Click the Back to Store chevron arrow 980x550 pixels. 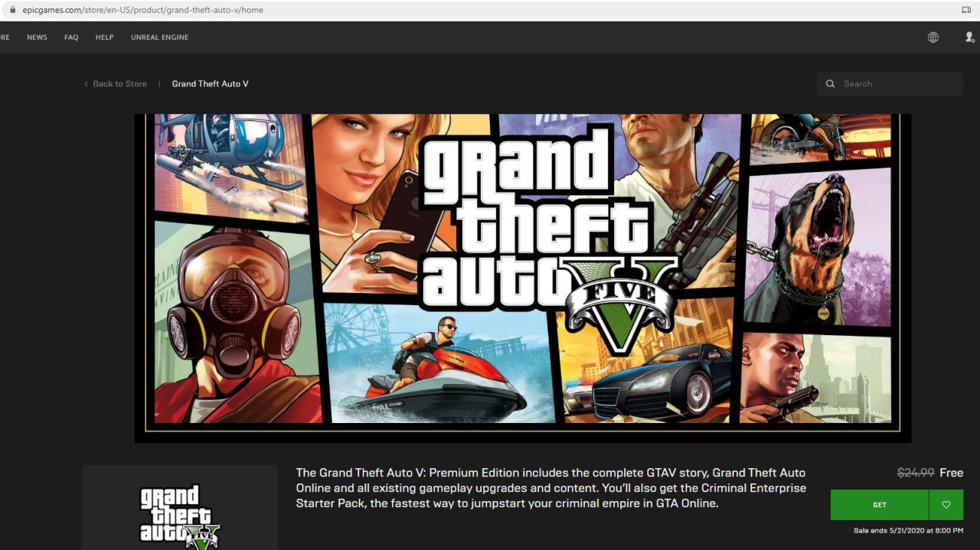(x=86, y=84)
